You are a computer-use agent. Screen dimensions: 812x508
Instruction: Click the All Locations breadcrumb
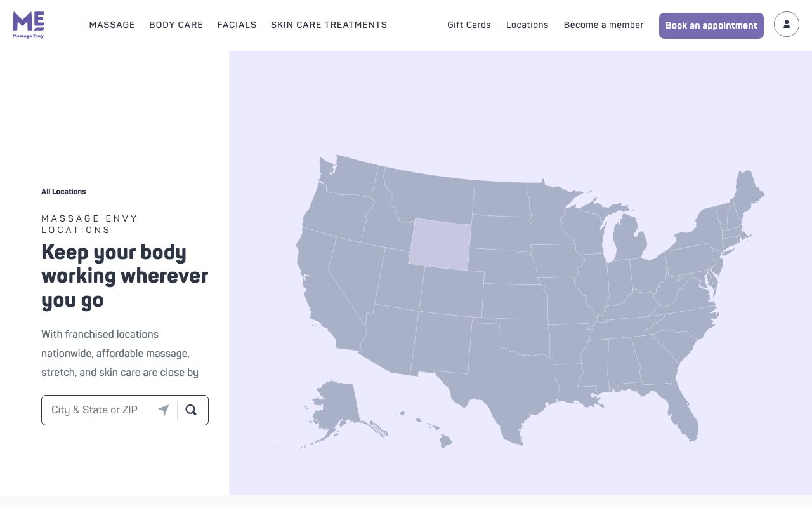pyautogui.click(x=63, y=192)
